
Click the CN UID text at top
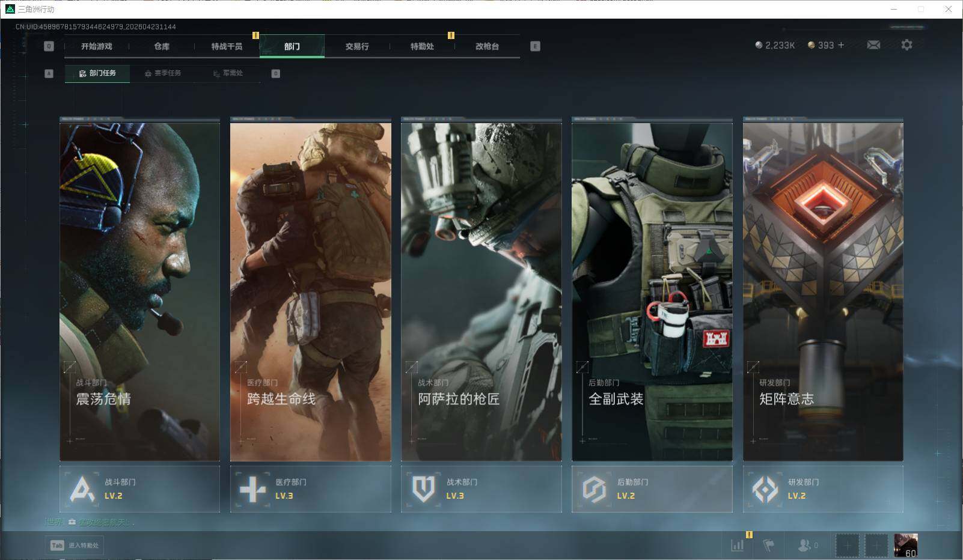coord(96,26)
